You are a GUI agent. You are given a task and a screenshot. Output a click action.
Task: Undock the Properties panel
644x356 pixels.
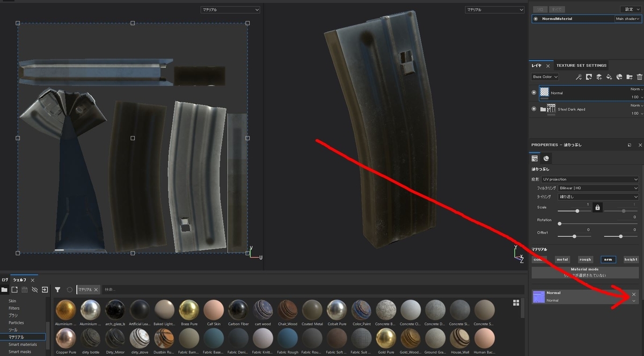pos(630,145)
